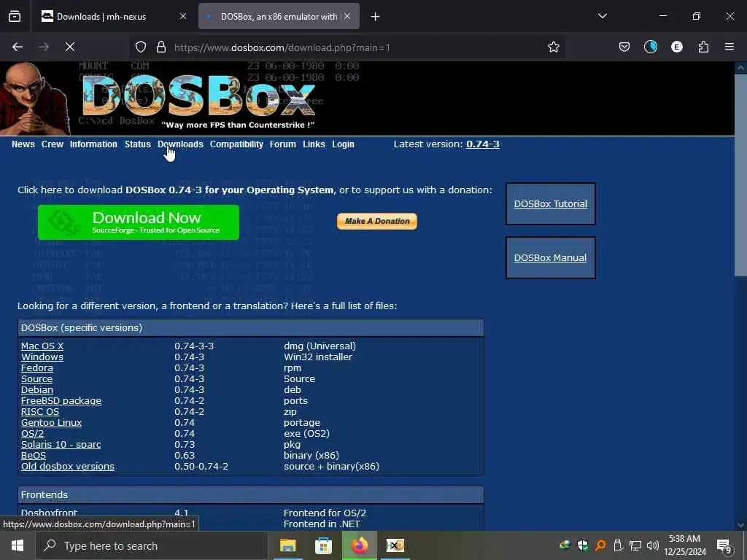
Task: Click latest version 0.74-3 link
Action: click(x=483, y=144)
